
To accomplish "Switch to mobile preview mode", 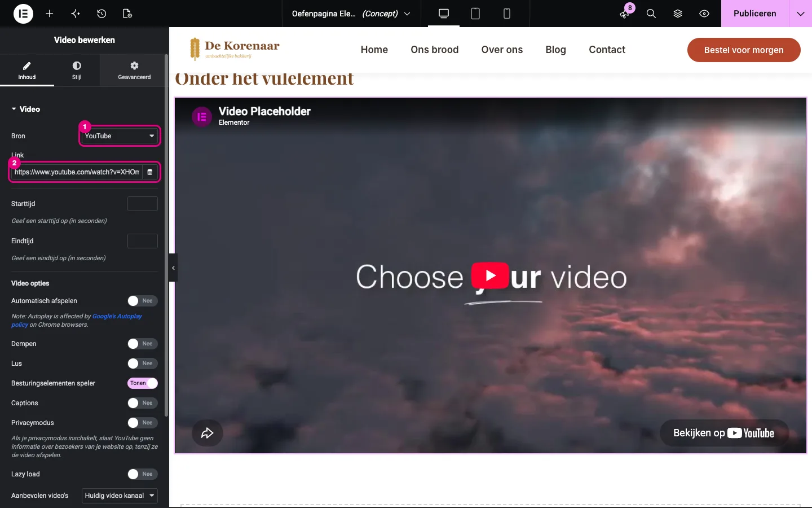I will (507, 14).
